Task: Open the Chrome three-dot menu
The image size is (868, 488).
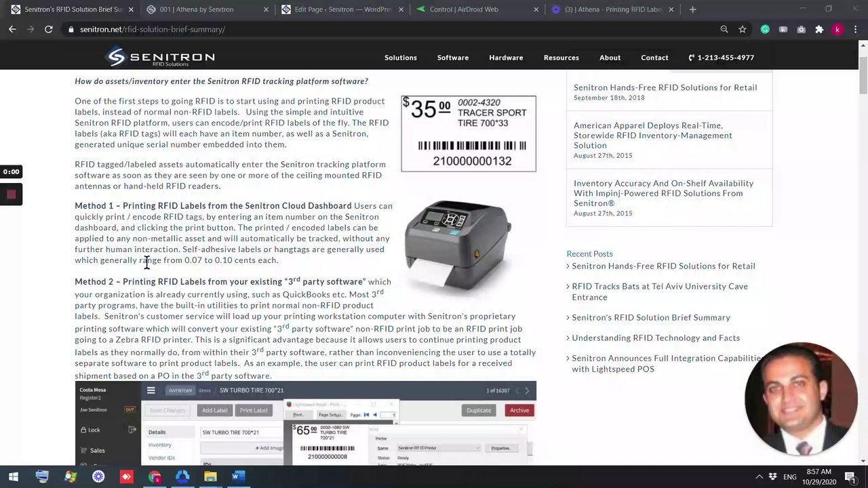Action: coord(856,29)
